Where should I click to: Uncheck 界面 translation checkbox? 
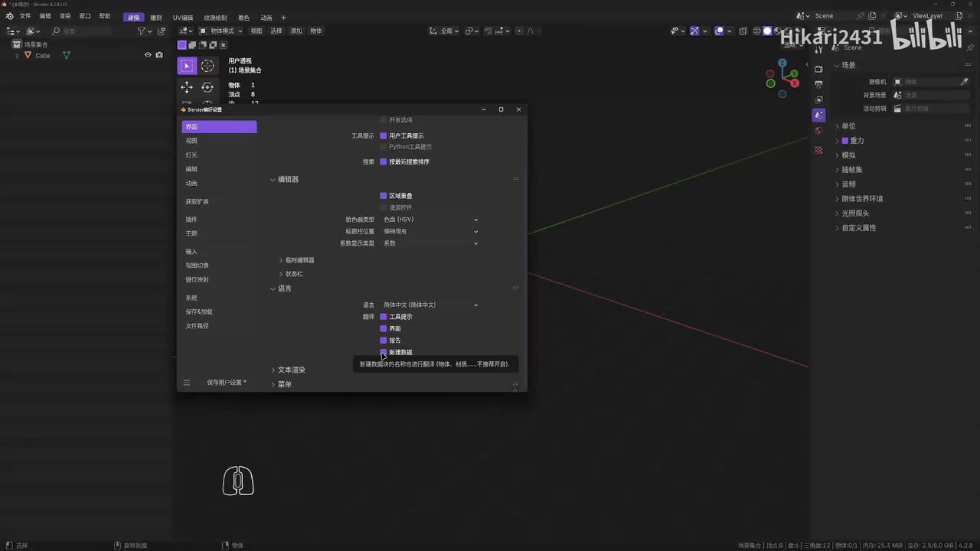coord(384,329)
